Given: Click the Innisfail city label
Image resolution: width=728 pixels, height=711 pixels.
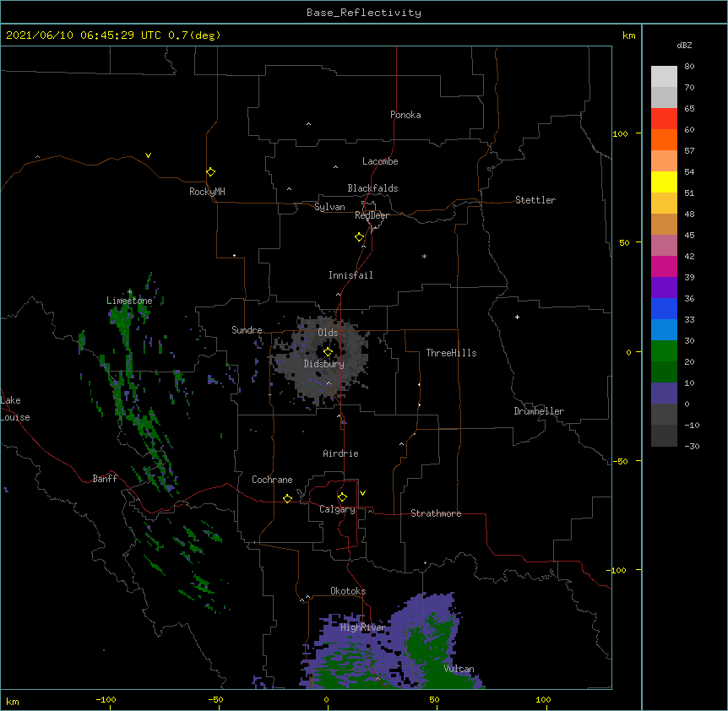Looking at the screenshot, I should 350,275.
